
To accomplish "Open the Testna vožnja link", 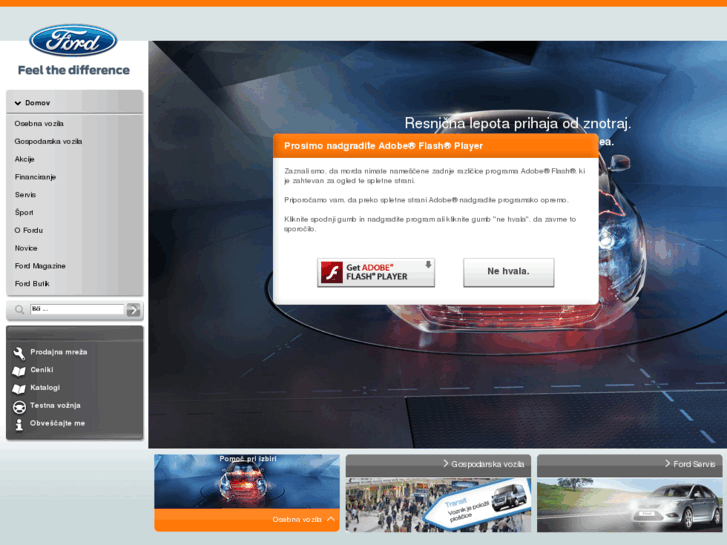I will click(55, 405).
